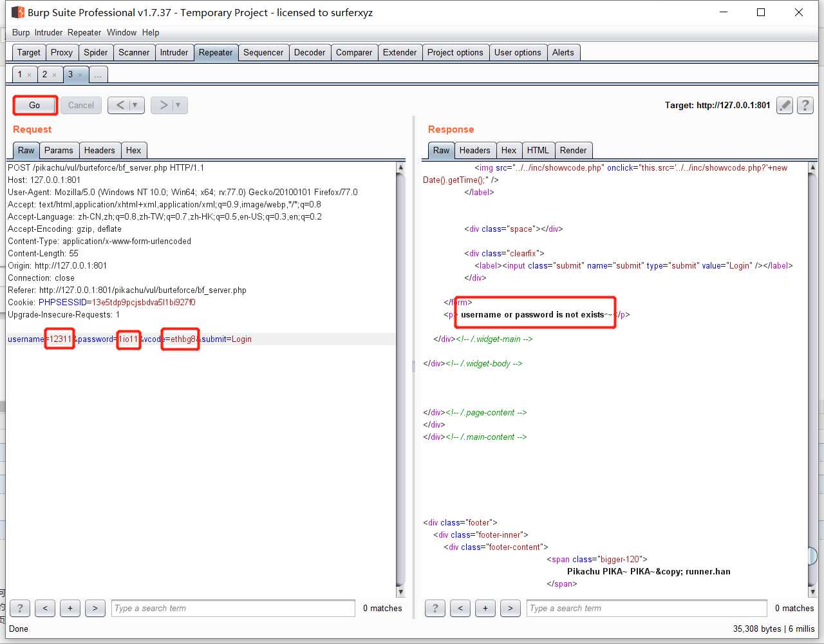Go forward with the right arrow button
The image size is (824, 644).
point(164,105)
